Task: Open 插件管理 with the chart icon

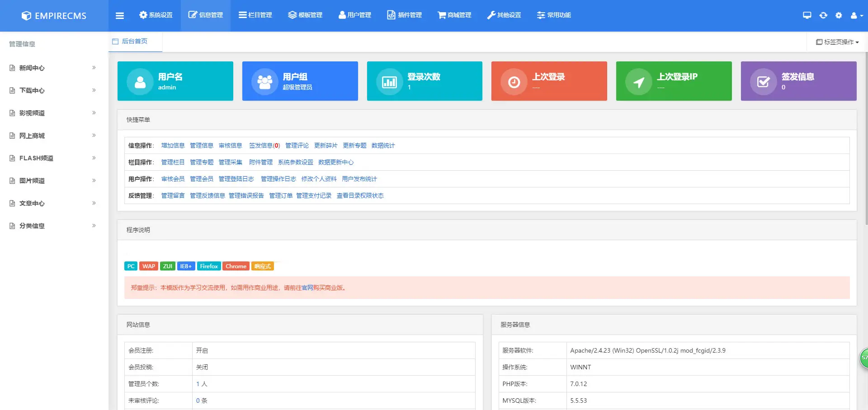Action: 404,15
